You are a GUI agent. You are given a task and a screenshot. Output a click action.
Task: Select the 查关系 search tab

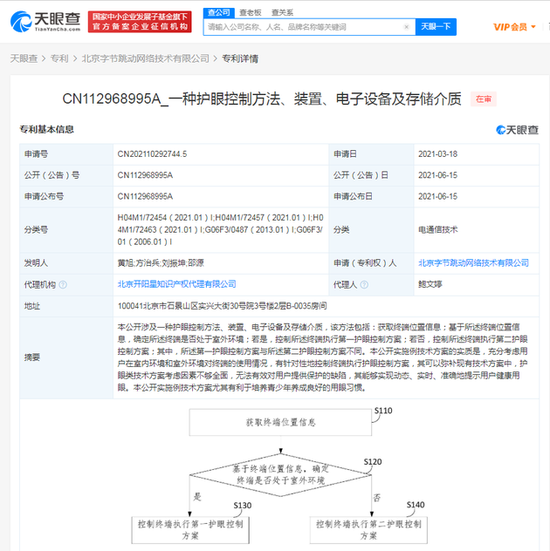point(282,13)
